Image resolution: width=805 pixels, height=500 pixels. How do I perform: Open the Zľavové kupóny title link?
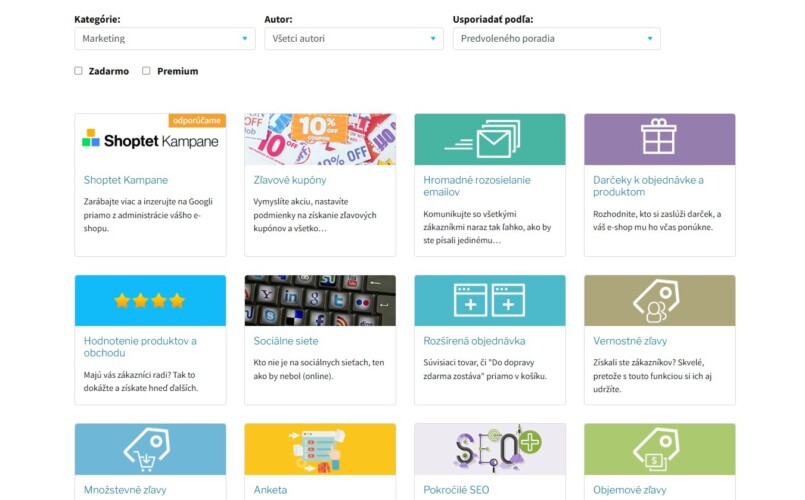tap(290, 180)
